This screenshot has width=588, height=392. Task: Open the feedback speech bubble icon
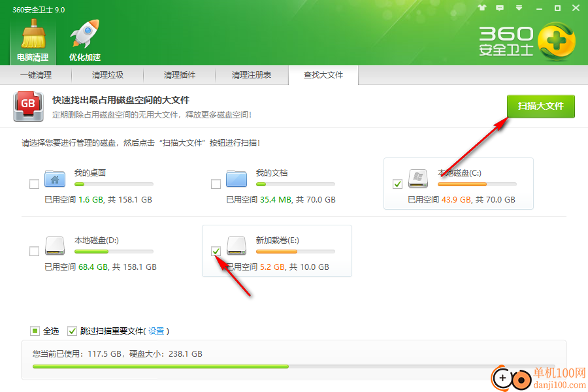(x=500, y=8)
